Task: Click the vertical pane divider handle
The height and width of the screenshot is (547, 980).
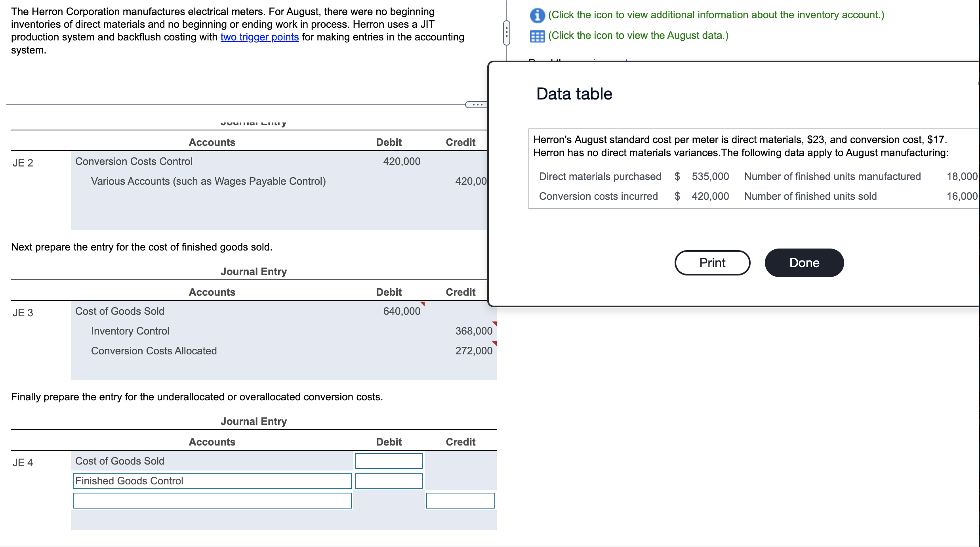Action: click(x=506, y=33)
